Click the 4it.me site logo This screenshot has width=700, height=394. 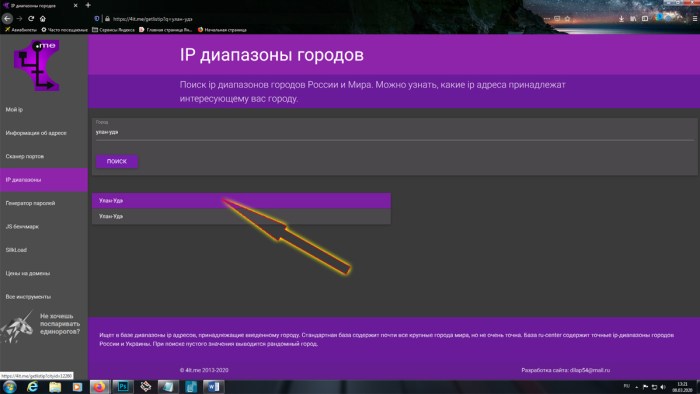pyautogui.click(x=37, y=66)
